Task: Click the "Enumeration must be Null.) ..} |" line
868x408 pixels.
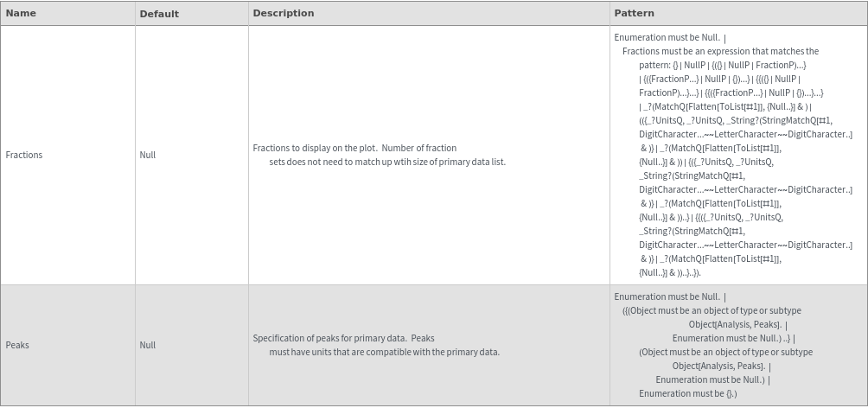Action: pyautogui.click(x=733, y=338)
